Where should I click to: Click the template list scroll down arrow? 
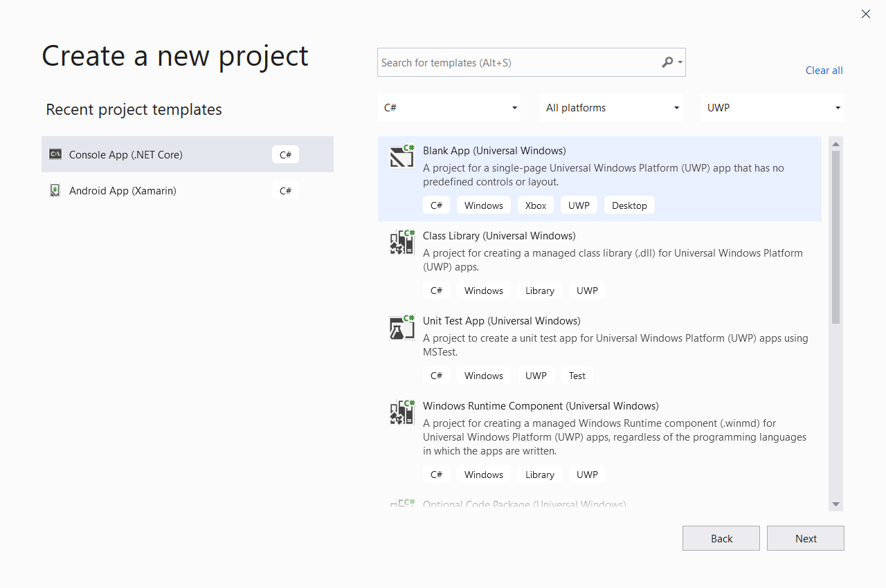[x=836, y=504]
